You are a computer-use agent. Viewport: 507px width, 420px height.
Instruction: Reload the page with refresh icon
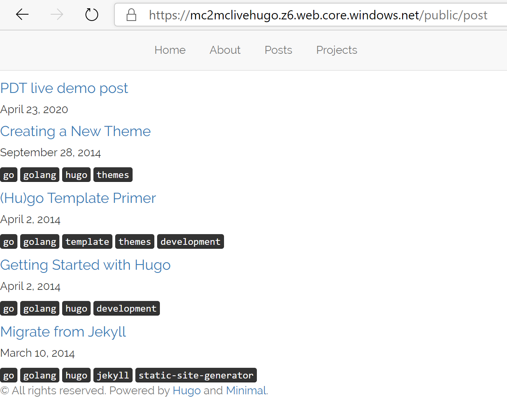(92, 15)
